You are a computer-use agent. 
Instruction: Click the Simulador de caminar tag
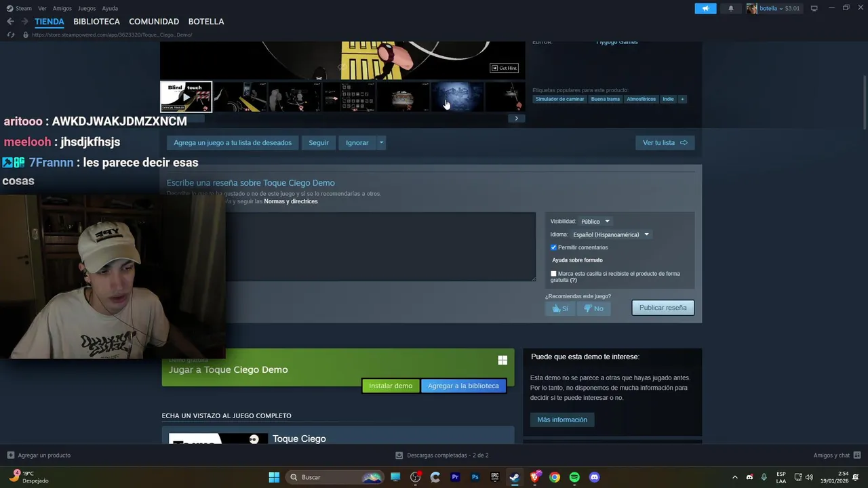coord(559,99)
